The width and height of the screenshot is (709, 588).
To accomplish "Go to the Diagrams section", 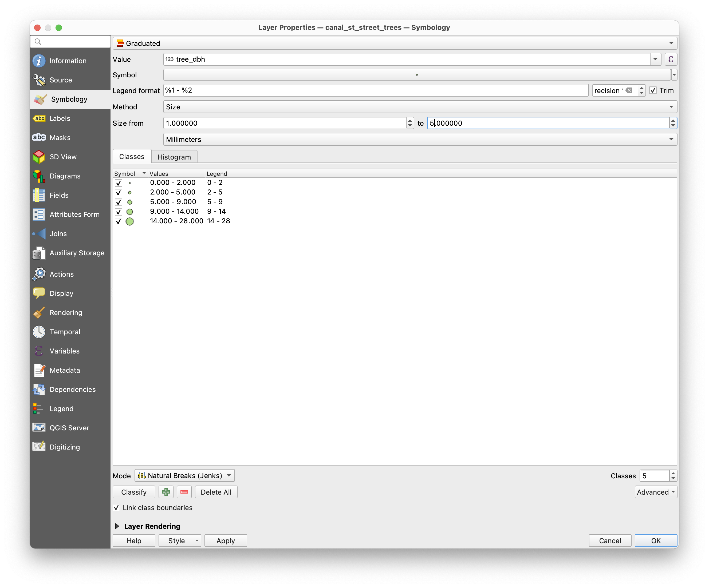I will point(65,176).
